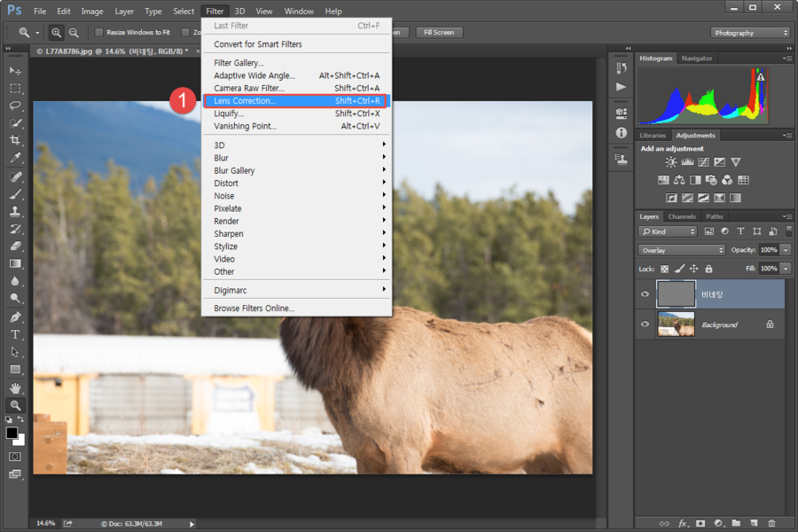Image resolution: width=798 pixels, height=532 pixels.
Task: Open the layer Kind filter dropdown
Action: click(x=667, y=231)
